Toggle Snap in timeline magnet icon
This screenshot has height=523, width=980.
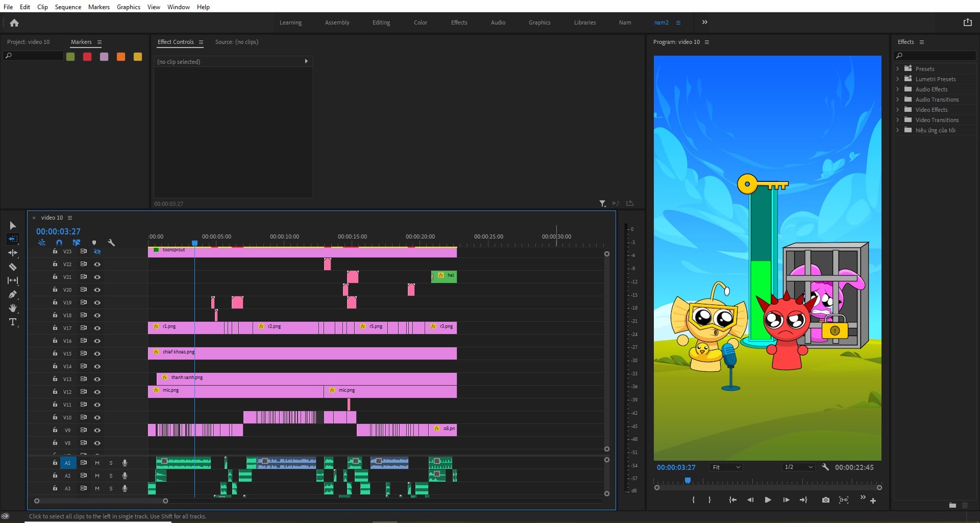coord(59,243)
